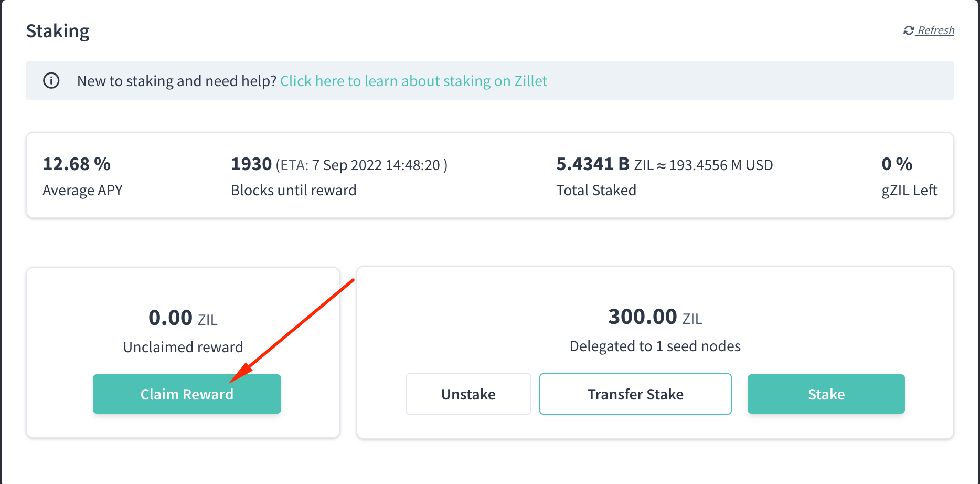Click the Unstake button

468,394
